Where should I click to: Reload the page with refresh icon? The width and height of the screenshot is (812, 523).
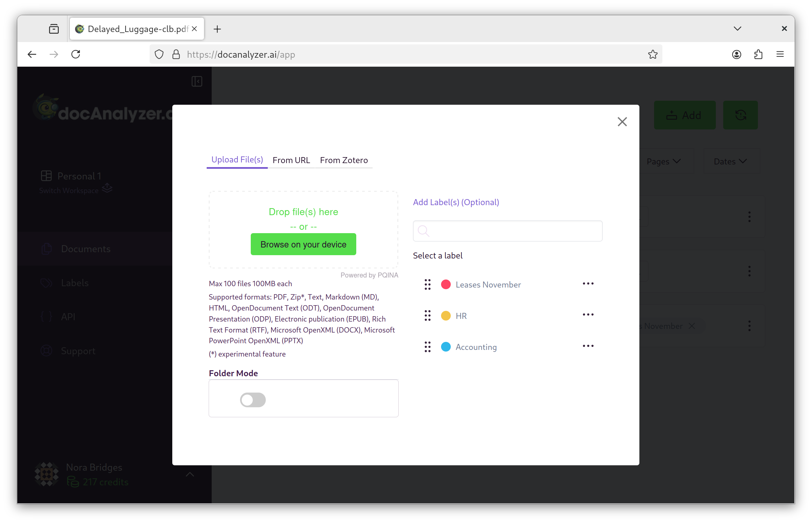[x=75, y=54]
